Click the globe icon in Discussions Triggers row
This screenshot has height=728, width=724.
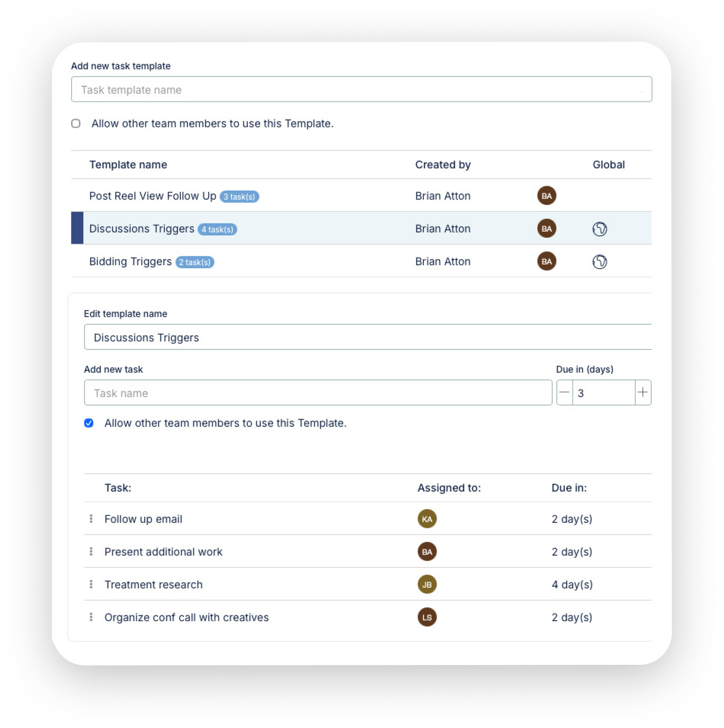pos(599,229)
